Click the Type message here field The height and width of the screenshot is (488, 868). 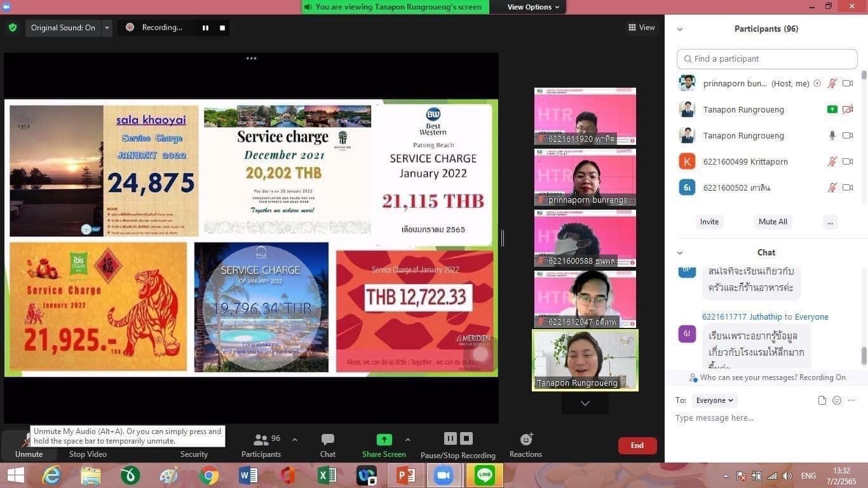pyautogui.click(x=766, y=418)
